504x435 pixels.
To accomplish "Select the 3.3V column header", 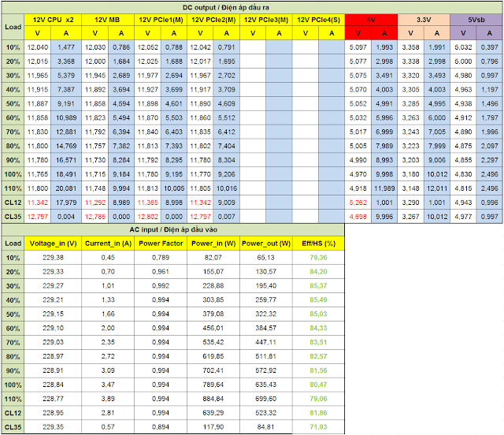I will pyautogui.click(x=423, y=19).
